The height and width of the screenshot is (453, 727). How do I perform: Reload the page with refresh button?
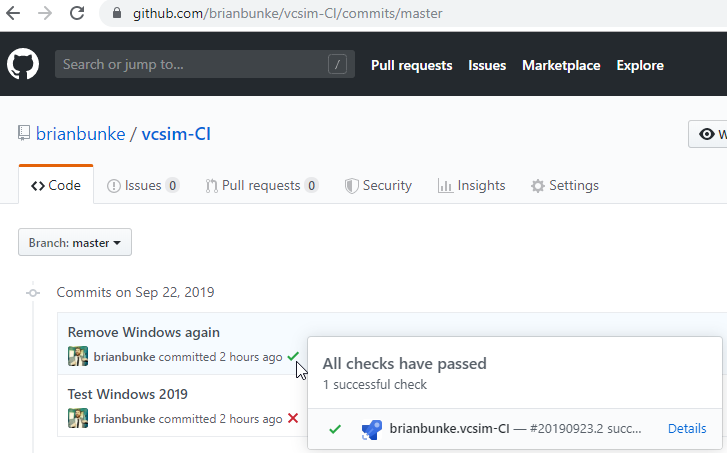coord(78,14)
